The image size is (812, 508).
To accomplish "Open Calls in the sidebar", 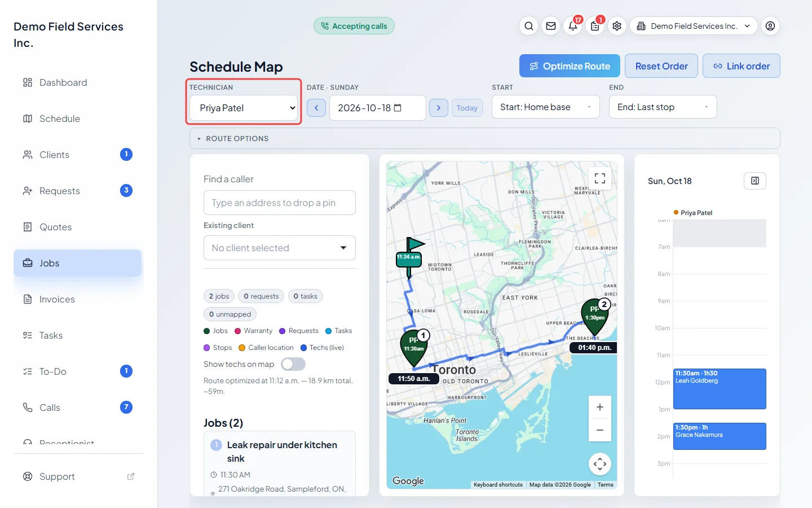I will coord(78,408).
